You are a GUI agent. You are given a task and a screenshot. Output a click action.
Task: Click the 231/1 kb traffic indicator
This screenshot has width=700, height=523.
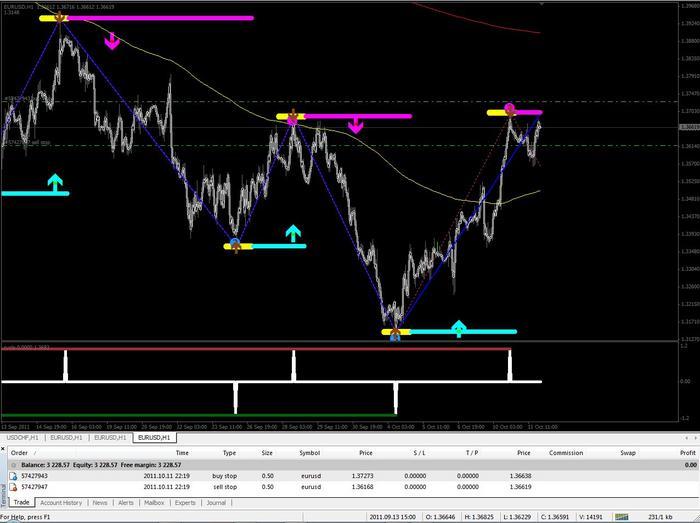pos(660,517)
